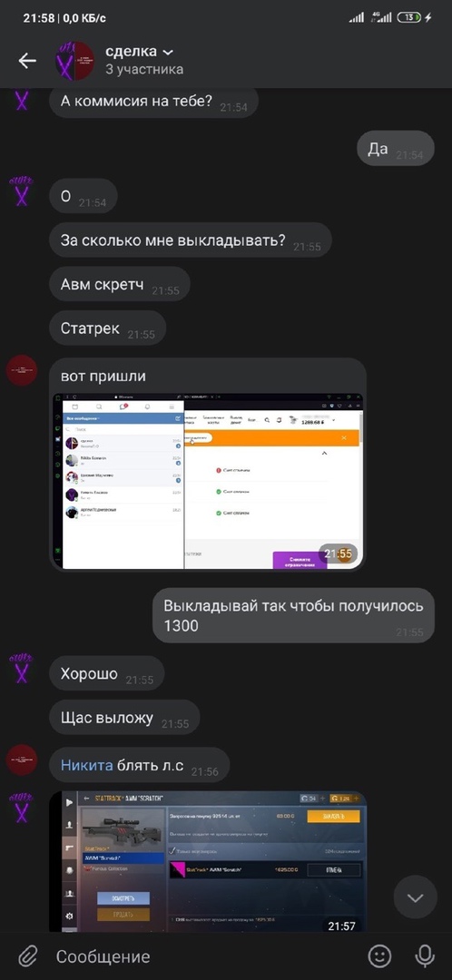This screenshot has height=980, width=452.
Task: Tap the purple X avatar beside Хорошо
Action: coord(22,670)
